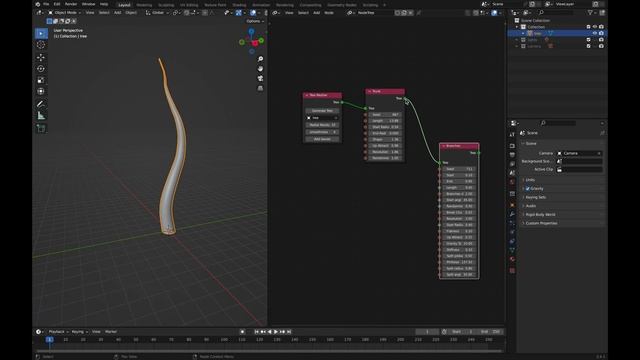Open the viewport Options dropdown
This screenshot has width=640, height=360.
255,21
